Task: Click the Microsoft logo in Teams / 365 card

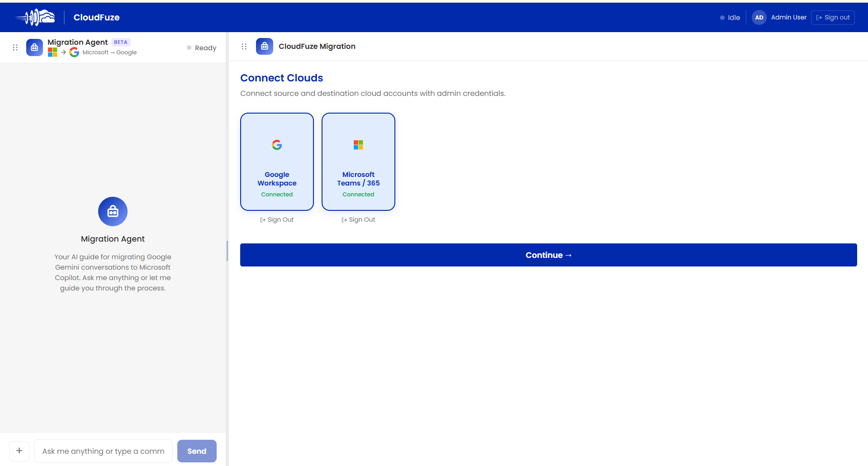Action: coord(358,145)
